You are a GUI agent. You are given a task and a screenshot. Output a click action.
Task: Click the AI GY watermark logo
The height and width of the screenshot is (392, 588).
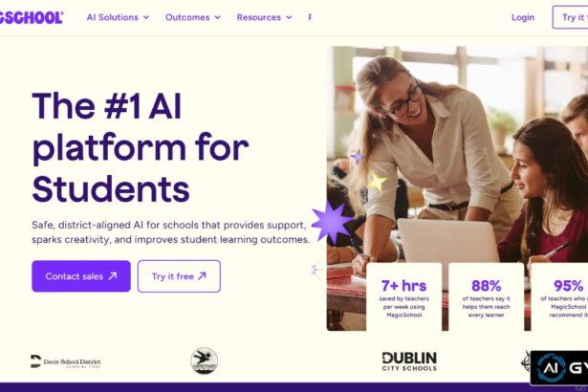click(559, 368)
